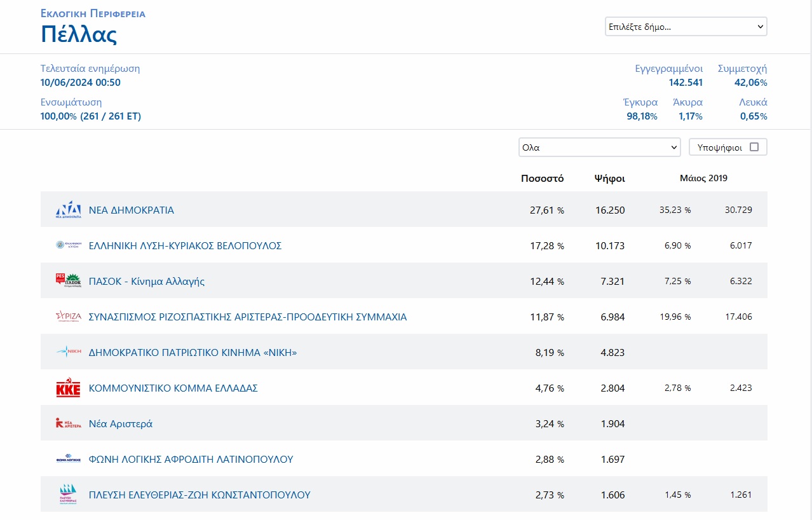Screen dimensions: 812x520
Task: Click the 35,23 % 2019 percentage
Action: (x=675, y=210)
